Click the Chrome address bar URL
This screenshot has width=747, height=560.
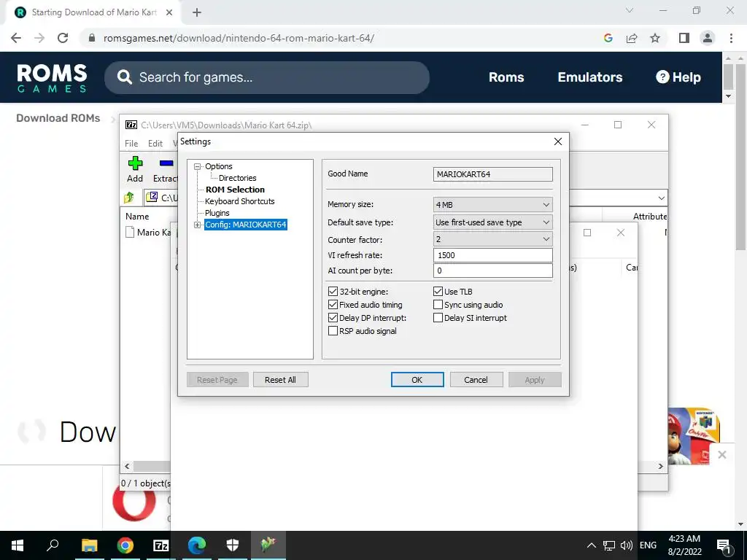tap(239, 38)
